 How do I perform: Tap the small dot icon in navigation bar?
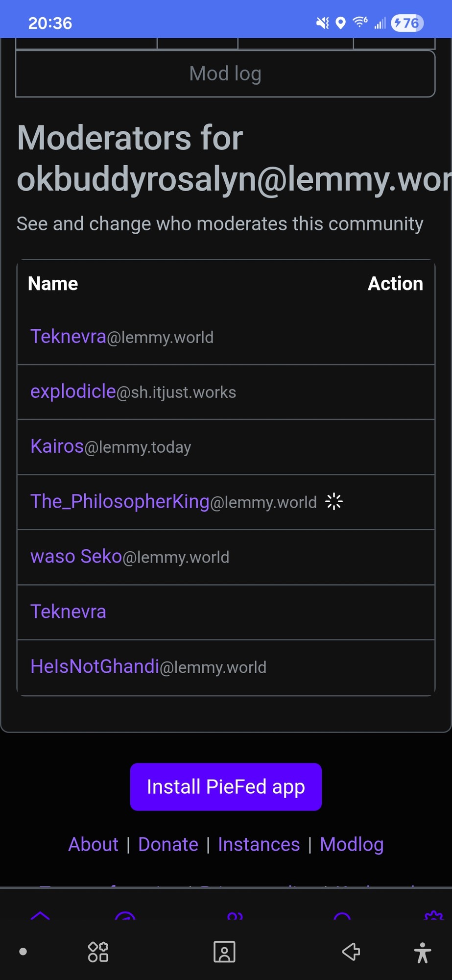(x=23, y=952)
